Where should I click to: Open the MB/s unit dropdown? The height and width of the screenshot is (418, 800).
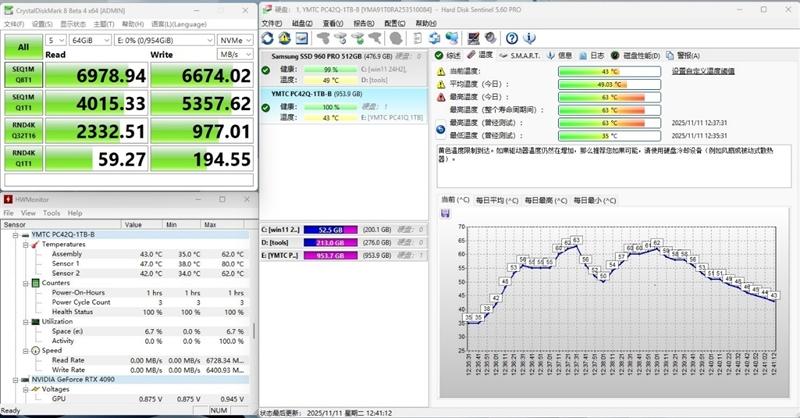pos(237,54)
